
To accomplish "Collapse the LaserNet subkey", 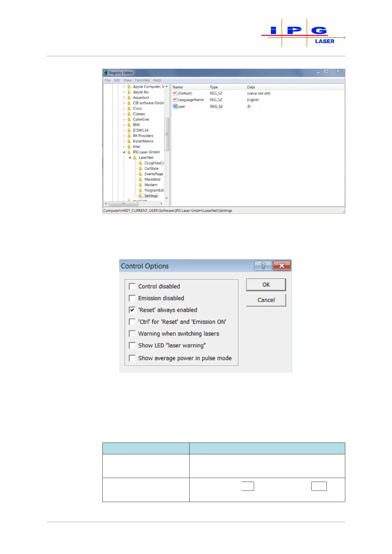I will 130,158.
